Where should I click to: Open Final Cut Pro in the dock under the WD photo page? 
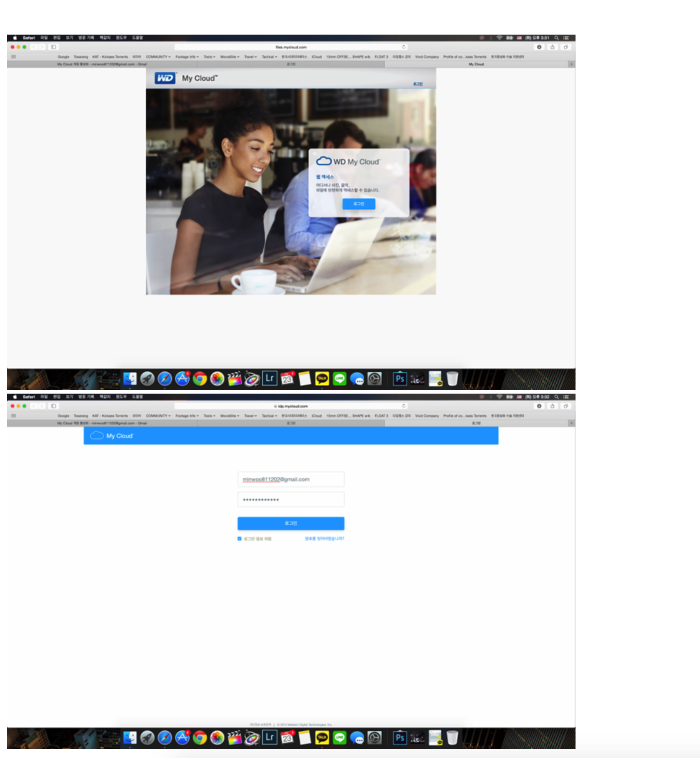[x=235, y=379]
